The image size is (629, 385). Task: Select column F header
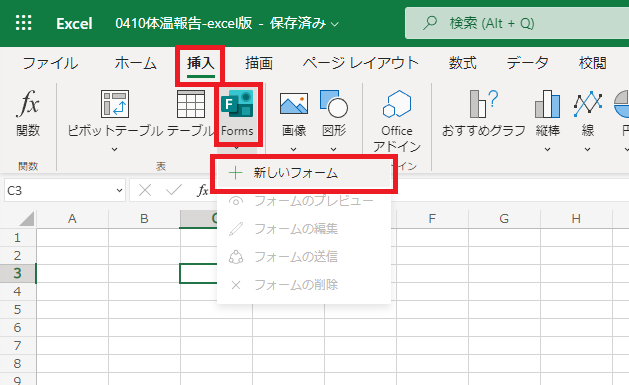point(432,219)
